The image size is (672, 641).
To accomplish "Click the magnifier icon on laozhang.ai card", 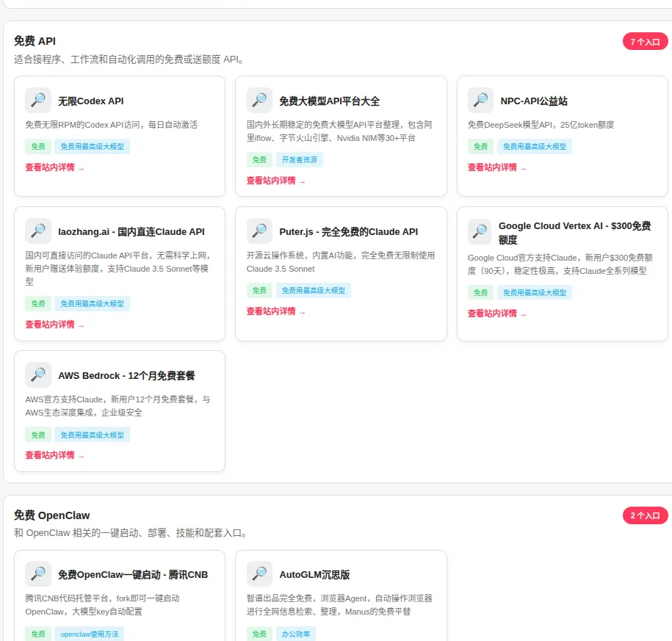I will coord(38,231).
